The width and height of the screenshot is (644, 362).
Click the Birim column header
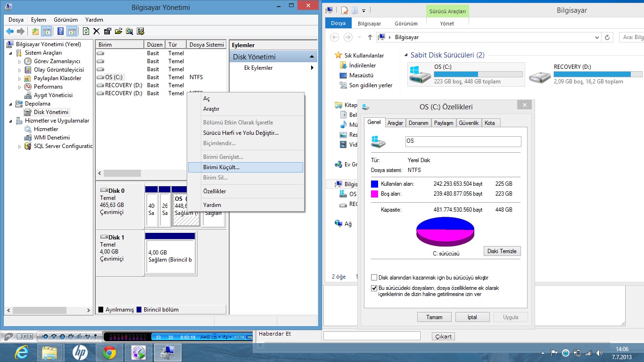(x=120, y=45)
